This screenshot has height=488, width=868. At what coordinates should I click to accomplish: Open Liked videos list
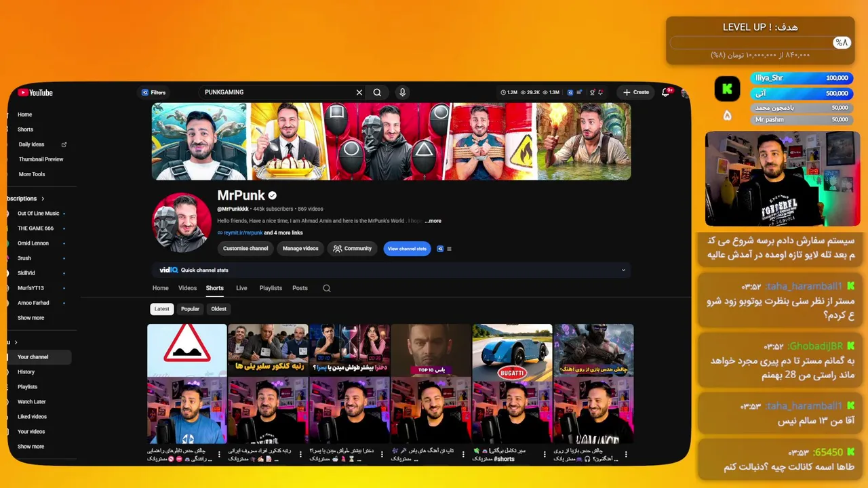coord(32,417)
